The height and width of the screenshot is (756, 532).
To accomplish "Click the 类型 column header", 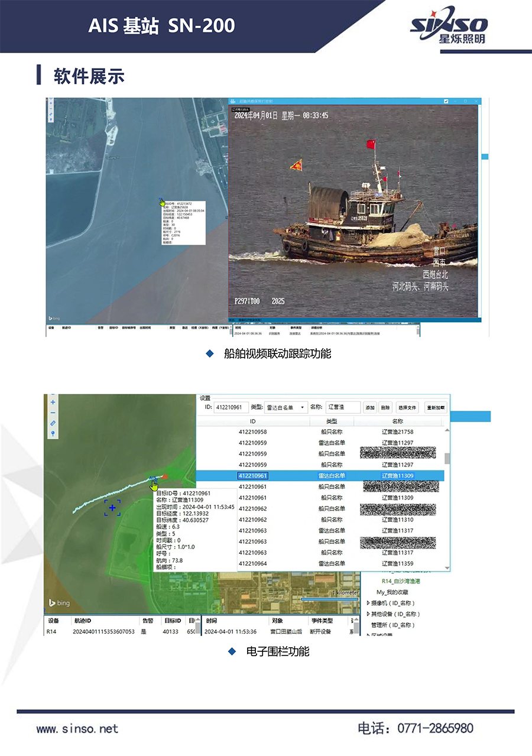I will tap(332, 421).
